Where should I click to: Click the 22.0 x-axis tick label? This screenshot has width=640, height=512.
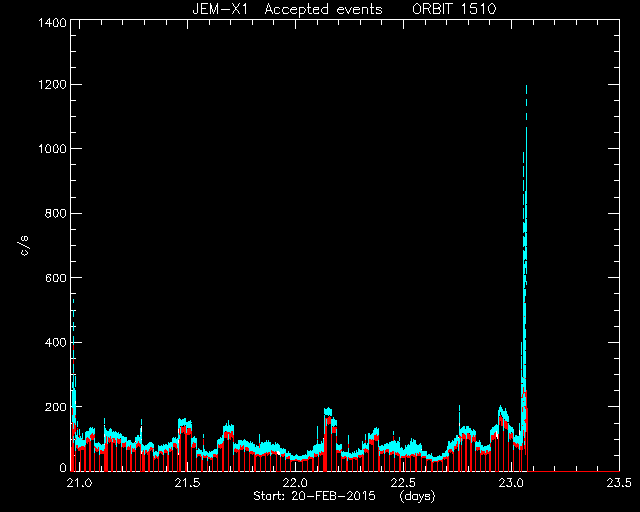tap(295, 483)
